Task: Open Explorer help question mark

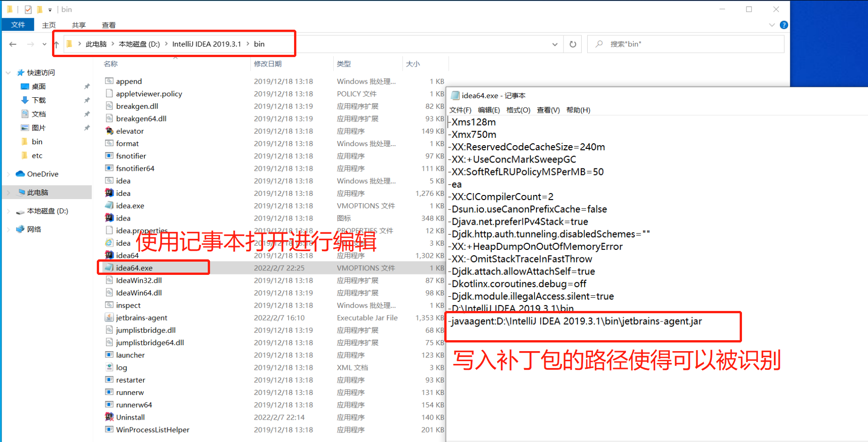Action: [784, 25]
